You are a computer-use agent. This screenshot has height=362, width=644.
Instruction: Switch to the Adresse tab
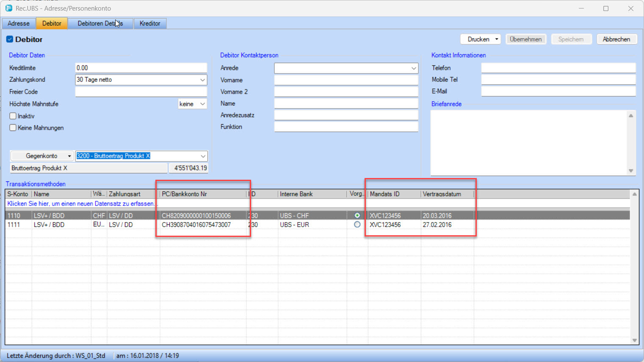click(19, 23)
